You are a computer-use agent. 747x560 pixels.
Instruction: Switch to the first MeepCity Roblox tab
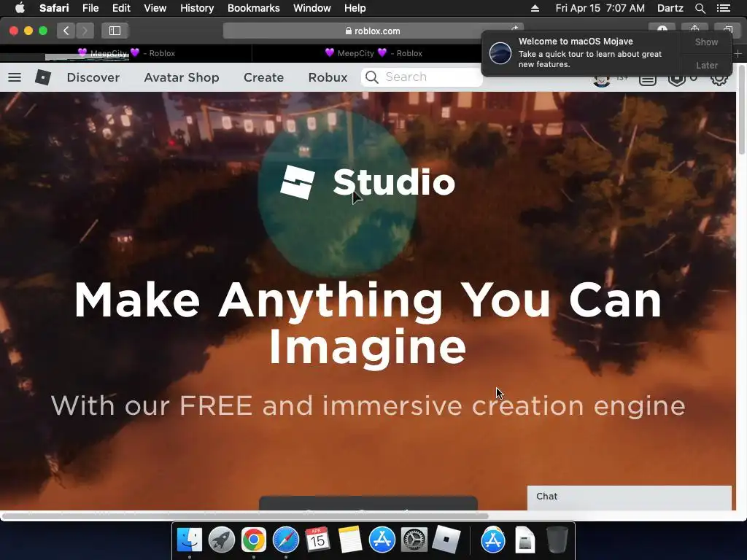click(126, 53)
